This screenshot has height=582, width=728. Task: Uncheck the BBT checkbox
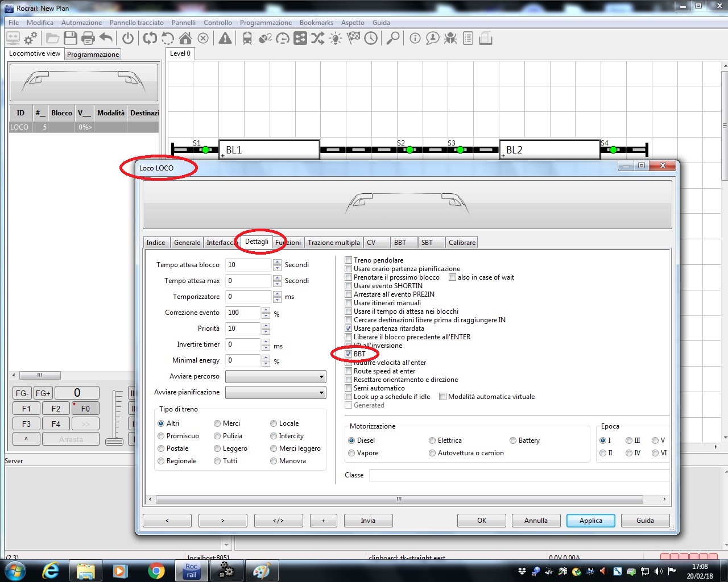pyautogui.click(x=349, y=354)
